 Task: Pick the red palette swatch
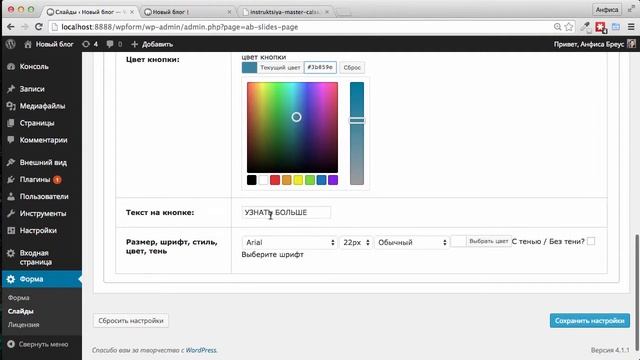275,180
